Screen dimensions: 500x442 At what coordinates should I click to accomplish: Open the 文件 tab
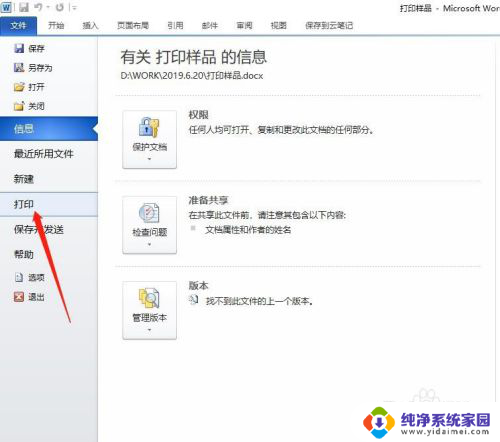(x=18, y=26)
